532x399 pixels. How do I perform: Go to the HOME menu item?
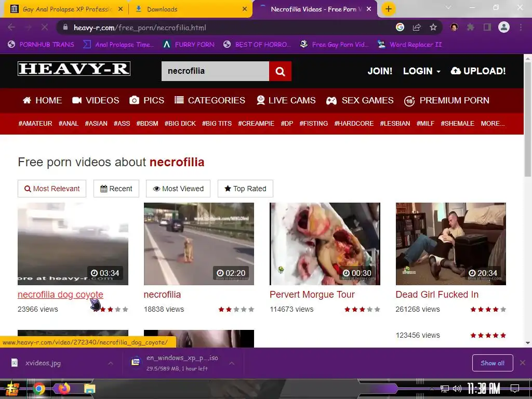coord(43,100)
